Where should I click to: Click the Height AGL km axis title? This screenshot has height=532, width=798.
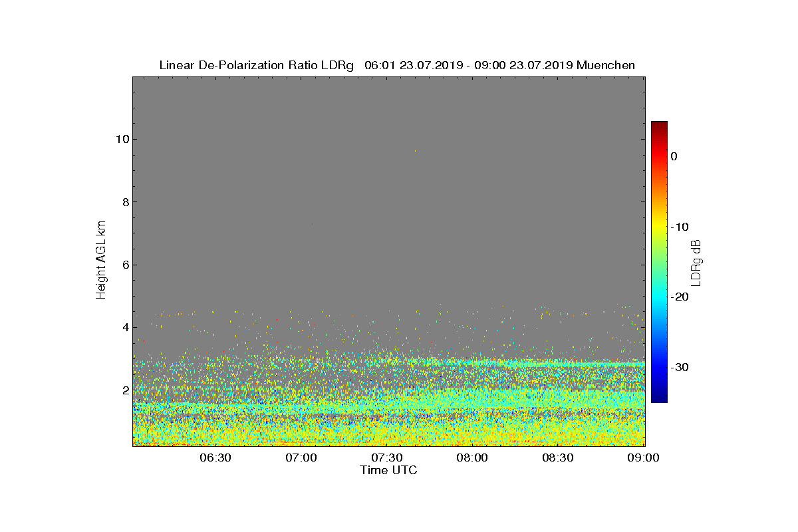pyautogui.click(x=101, y=261)
